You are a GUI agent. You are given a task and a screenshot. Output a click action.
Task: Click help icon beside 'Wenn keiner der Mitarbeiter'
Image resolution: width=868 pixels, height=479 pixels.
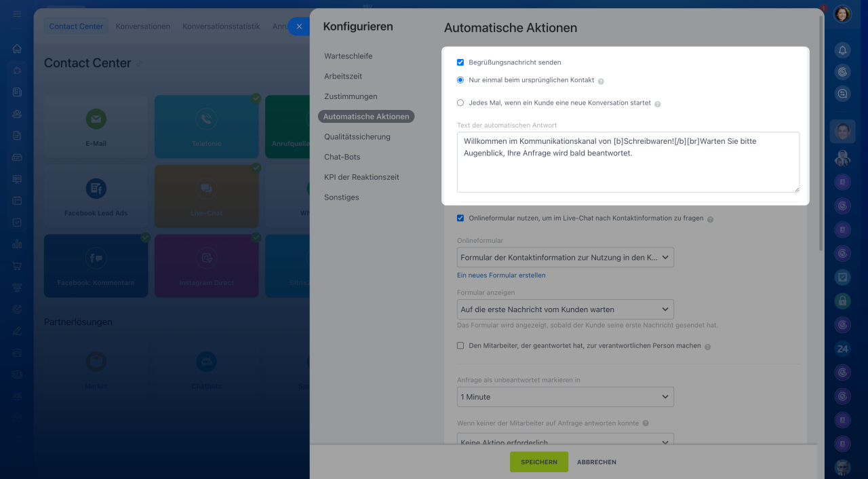click(x=646, y=423)
